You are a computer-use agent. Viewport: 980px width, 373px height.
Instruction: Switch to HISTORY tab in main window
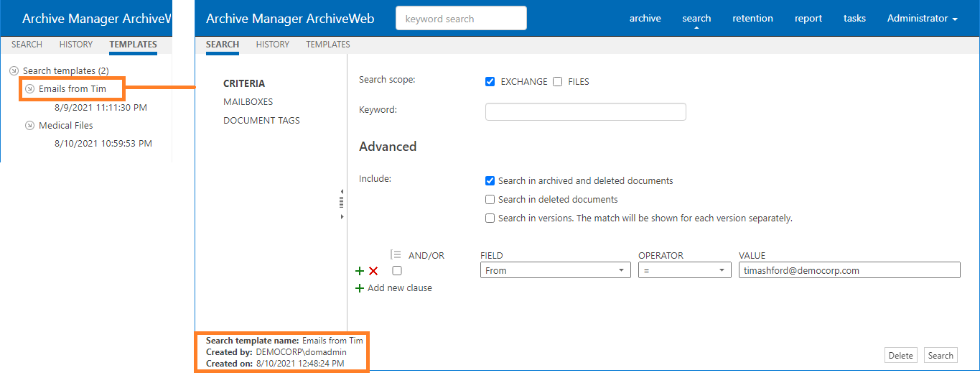(273, 45)
